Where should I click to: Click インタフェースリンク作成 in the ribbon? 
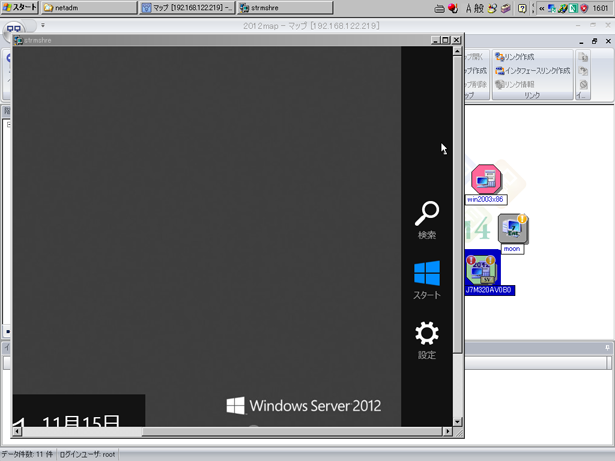[x=533, y=71]
